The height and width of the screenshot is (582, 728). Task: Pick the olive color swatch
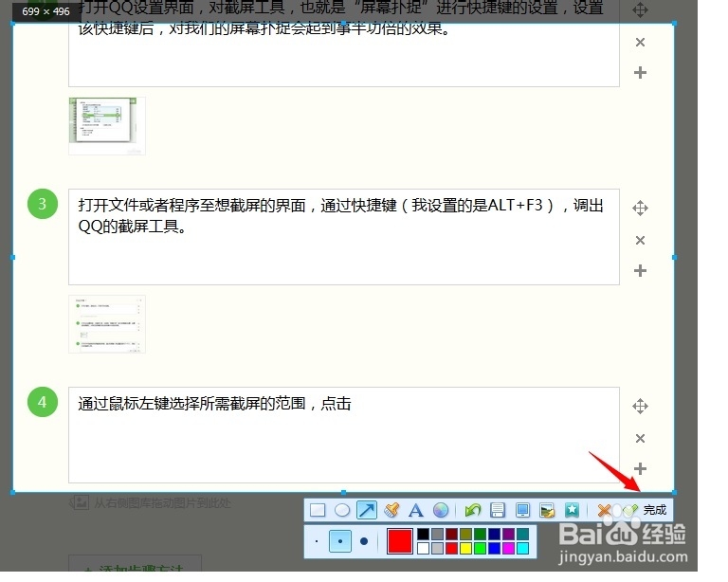click(465, 534)
